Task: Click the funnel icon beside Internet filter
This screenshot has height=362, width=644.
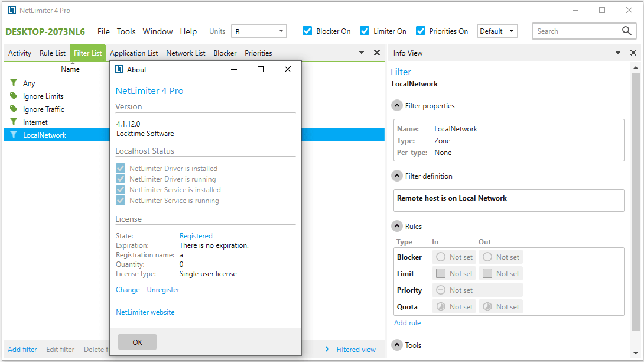Action: (14, 122)
